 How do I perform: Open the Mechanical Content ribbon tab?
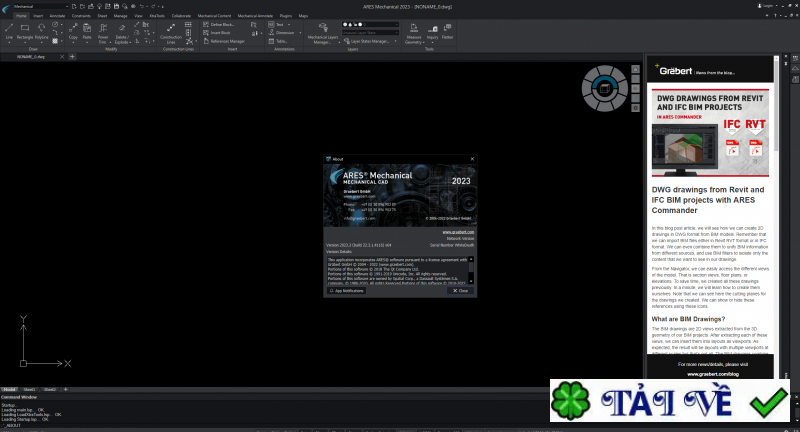[x=214, y=16]
